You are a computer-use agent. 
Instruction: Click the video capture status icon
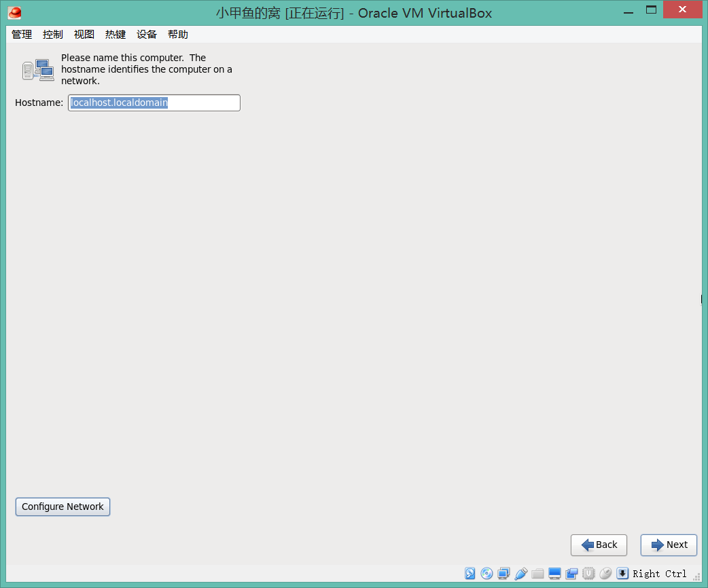tap(571, 574)
